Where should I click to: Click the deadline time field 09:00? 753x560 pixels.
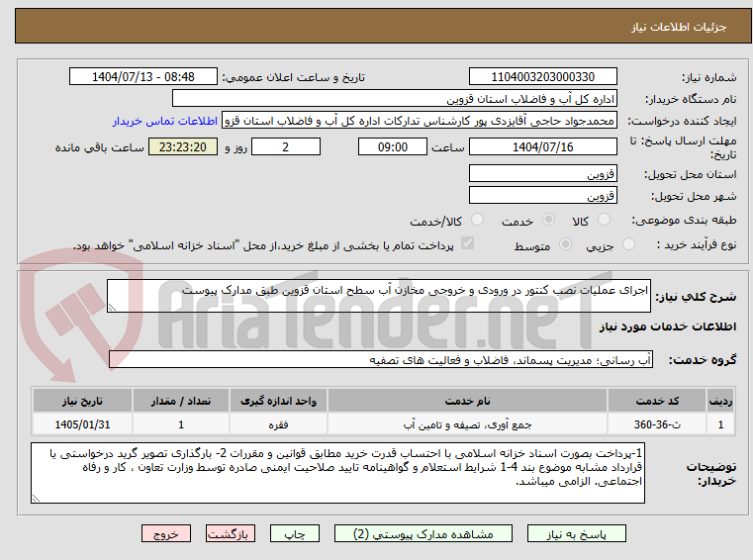pyautogui.click(x=393, y=146)
